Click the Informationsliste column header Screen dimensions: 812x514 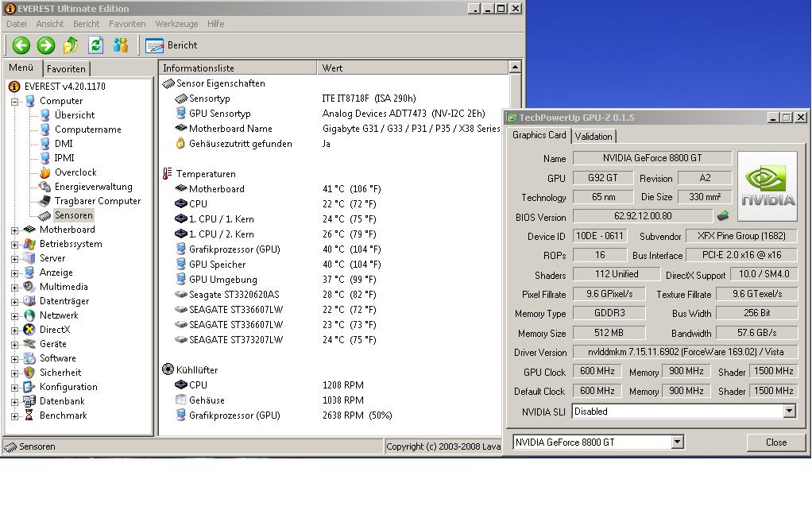click(x=238, y=68)
